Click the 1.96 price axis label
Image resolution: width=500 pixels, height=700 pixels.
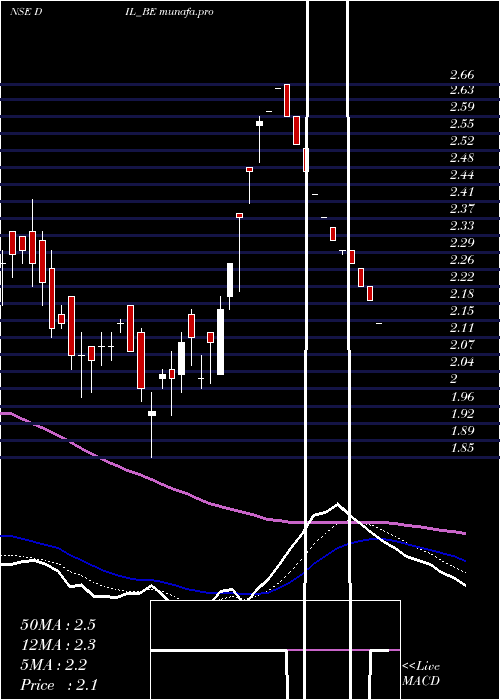pyautogui.click(x=462, y=396)
